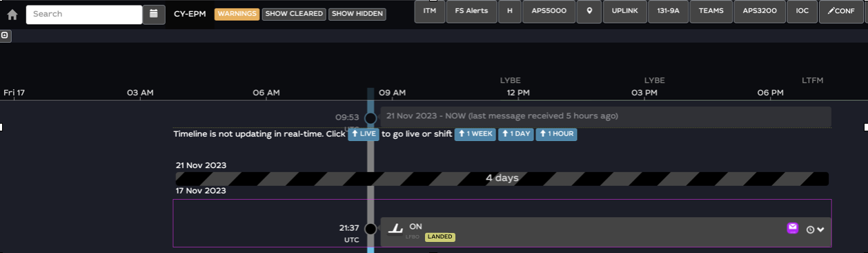868x253 pixels.
Task: Open the purple message envelope icon
Action: pos(793,227)
